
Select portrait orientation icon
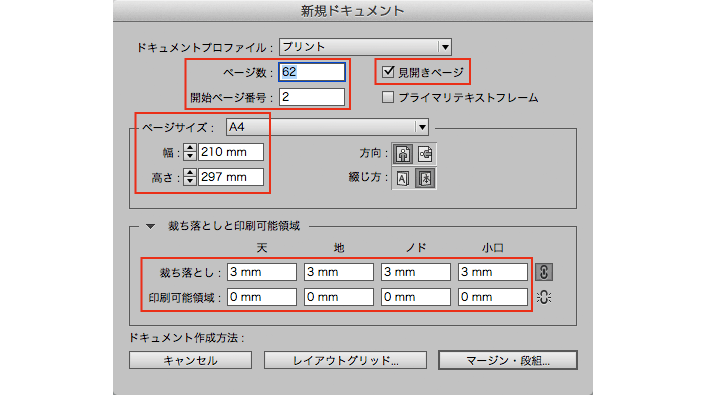click(x=403, y=154)
